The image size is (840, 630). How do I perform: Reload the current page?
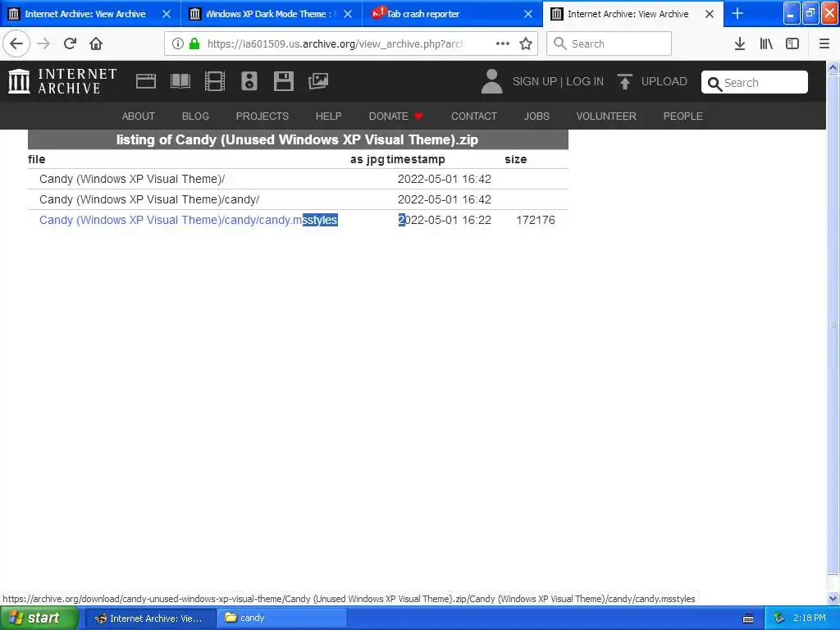tap(70, 43)
